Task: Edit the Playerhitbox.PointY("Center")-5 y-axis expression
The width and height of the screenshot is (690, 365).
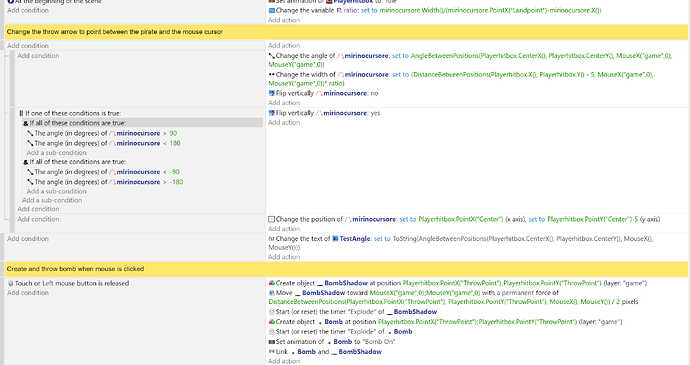Action: 593,219
